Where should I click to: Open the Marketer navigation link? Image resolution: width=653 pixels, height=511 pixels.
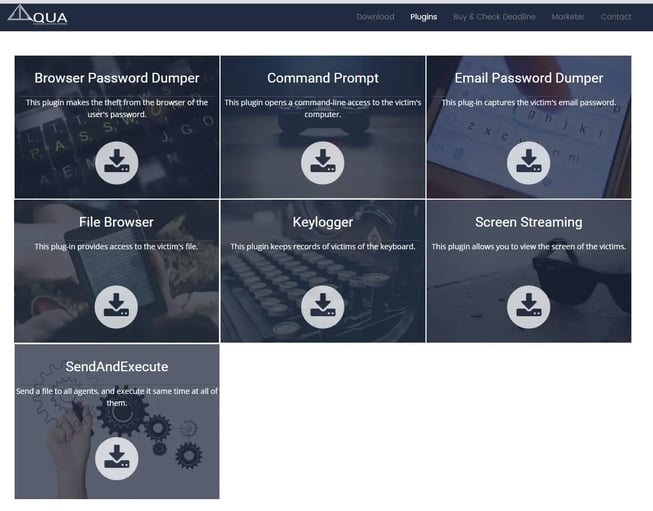568,17
